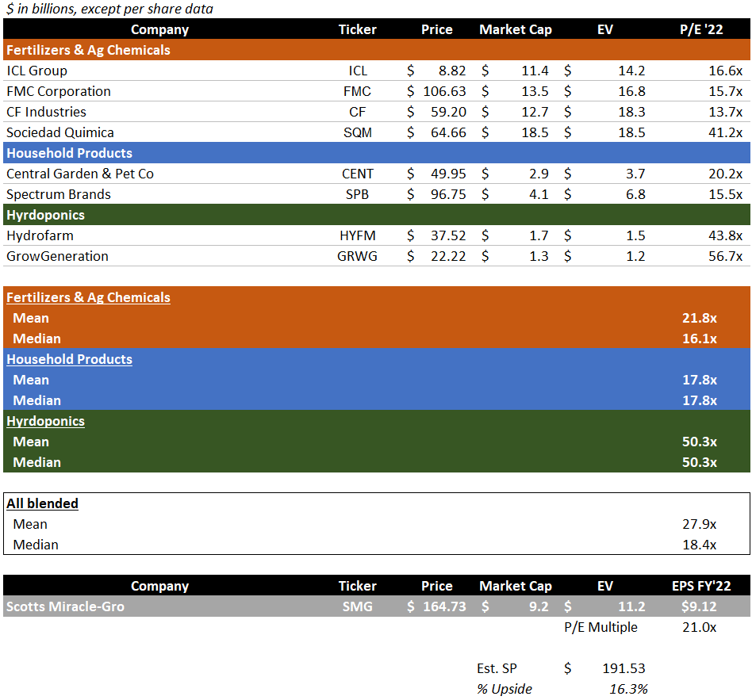Select the GRWG ticker cell
Image resolution: width=752 pixels, height=700 pixels.
(x=358, y=256)
